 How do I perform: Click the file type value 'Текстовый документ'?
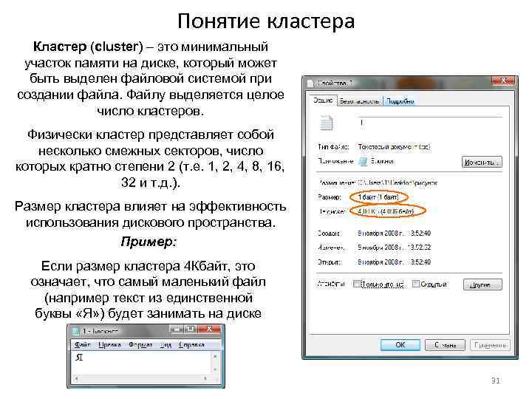point(394,146)
